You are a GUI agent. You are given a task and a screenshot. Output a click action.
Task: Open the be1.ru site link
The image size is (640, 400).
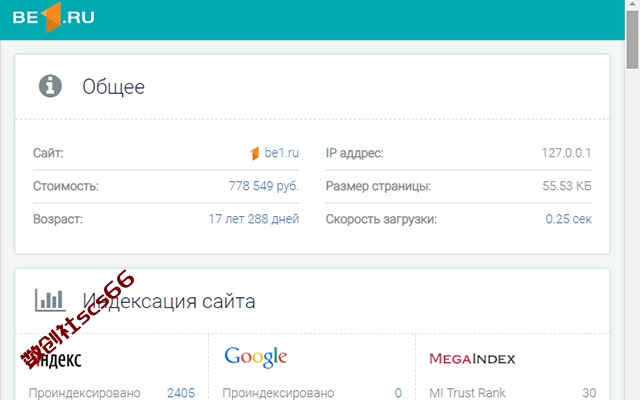pyautogui.click(x=282, y=153)
